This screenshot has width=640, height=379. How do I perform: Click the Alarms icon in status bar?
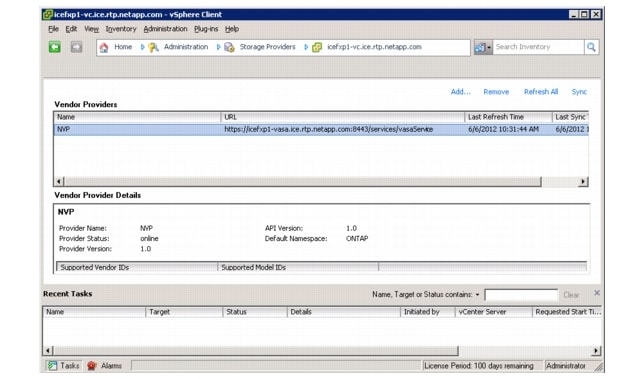[x=92, y=366]
